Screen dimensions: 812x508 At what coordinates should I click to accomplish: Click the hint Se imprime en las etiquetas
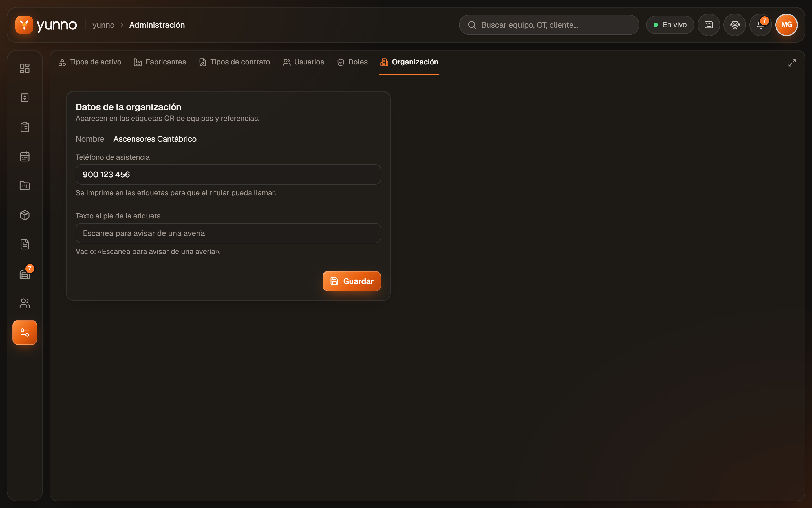tap(176, 193)
